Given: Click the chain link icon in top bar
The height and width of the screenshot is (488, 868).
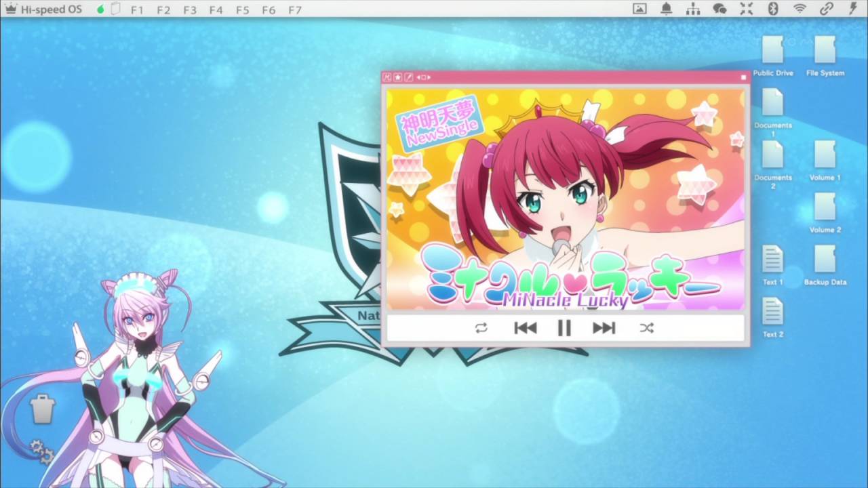Looking at the screenshot, I should [x=826, y=9].
